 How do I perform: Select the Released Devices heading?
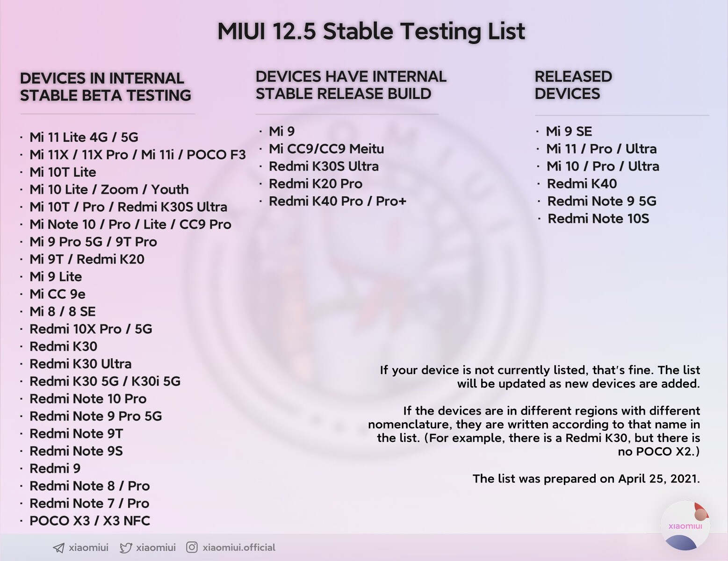pyautogui.click(x=573, y=85)
